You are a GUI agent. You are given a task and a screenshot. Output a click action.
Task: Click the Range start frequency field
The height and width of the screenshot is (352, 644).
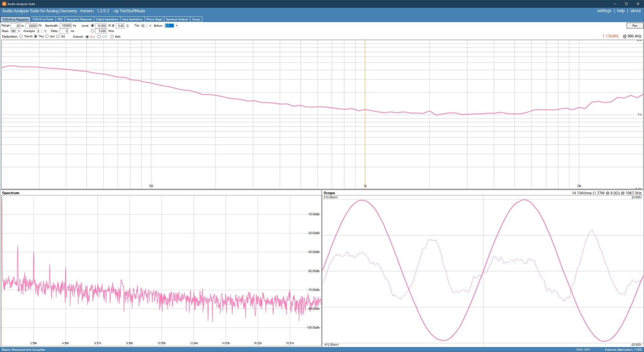coord(15,26)
